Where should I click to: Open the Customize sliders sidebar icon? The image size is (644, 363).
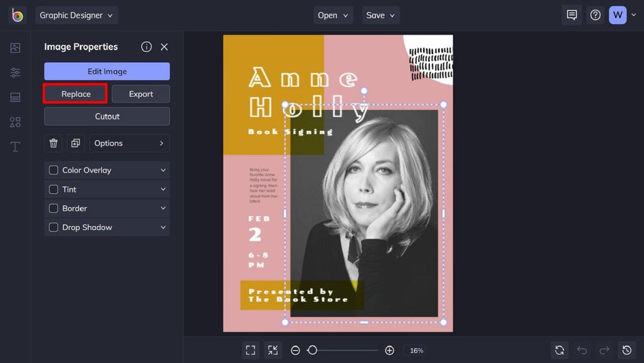click(x=15, y=73)
